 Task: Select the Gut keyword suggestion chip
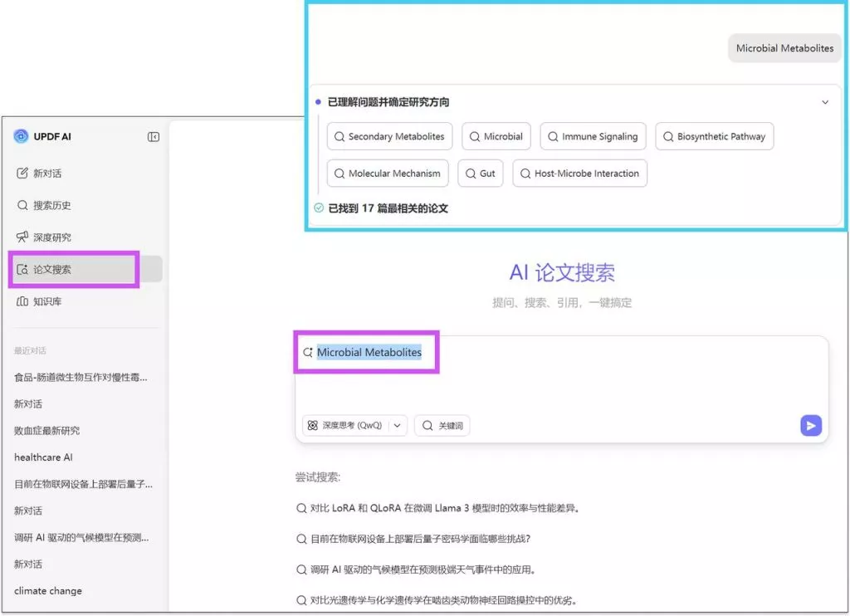tap(480, 174)
